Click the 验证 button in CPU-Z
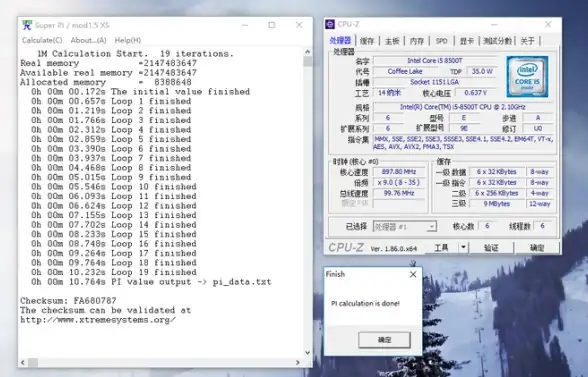This screenshot has width=588, height=377. click(x=491, y=248)
